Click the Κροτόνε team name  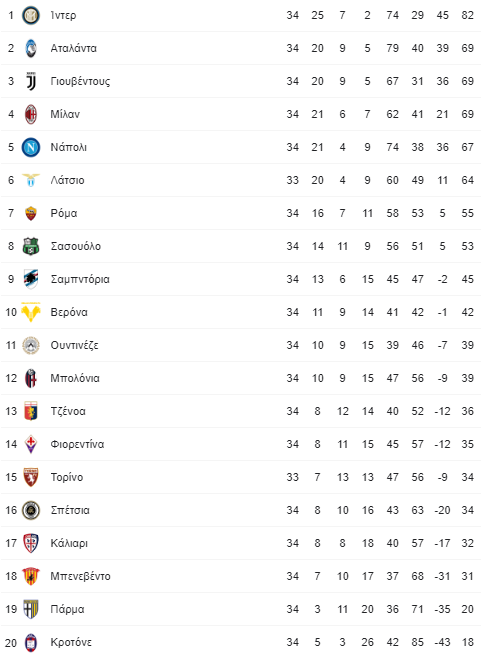click(x=71, y=642)
